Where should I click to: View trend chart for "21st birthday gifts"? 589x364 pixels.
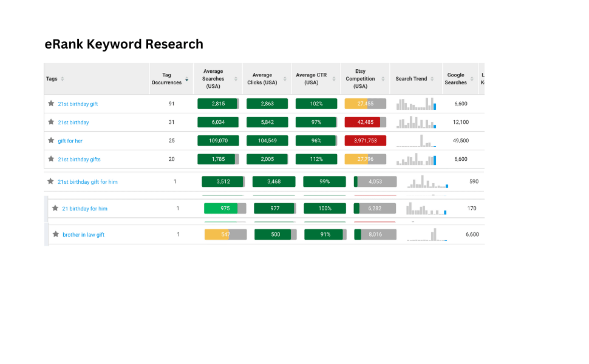[x=416, y=159]
